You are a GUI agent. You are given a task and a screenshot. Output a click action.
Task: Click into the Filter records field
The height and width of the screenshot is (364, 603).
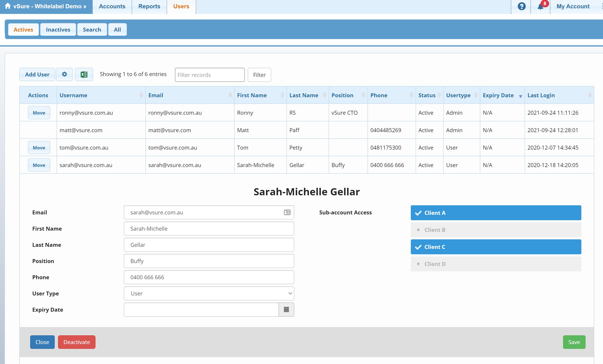(209, 75)
